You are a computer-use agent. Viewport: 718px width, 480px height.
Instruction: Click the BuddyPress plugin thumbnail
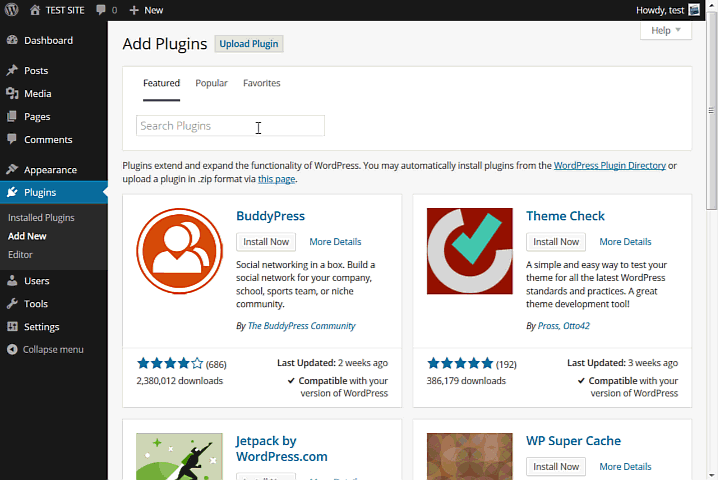pos(180,251)
